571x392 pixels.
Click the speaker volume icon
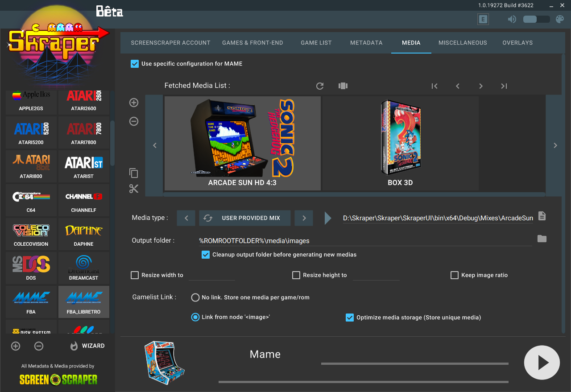[x=512, y=19]
